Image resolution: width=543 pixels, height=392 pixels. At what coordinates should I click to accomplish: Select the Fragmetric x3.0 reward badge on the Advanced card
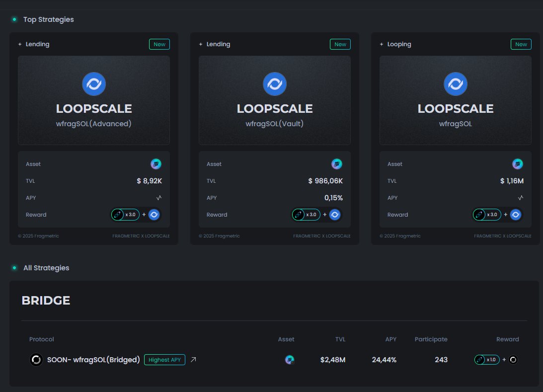pyautogui.click(x=125, y=214)
